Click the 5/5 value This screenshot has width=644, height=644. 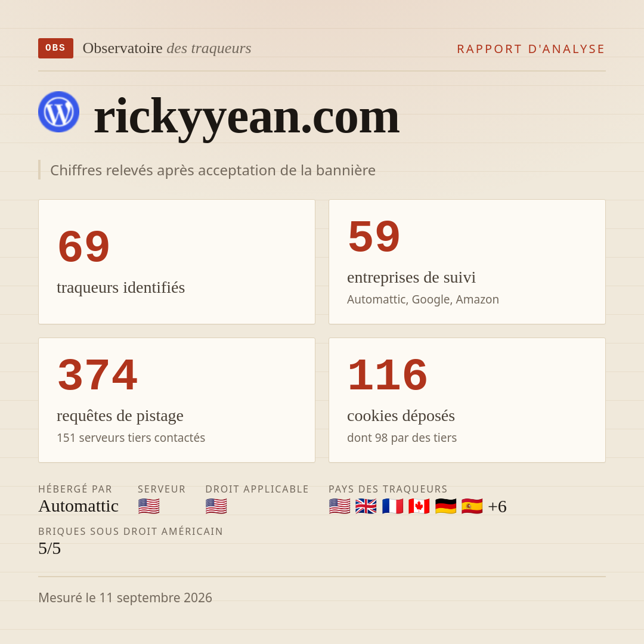(x=49, y=549)
